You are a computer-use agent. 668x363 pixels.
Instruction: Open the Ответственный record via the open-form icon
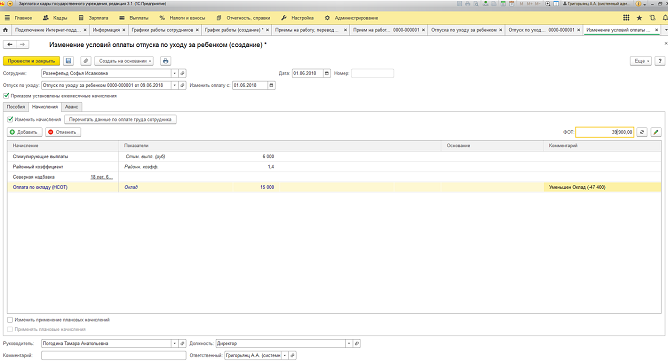pyautogui.click(x=292, y=355)
